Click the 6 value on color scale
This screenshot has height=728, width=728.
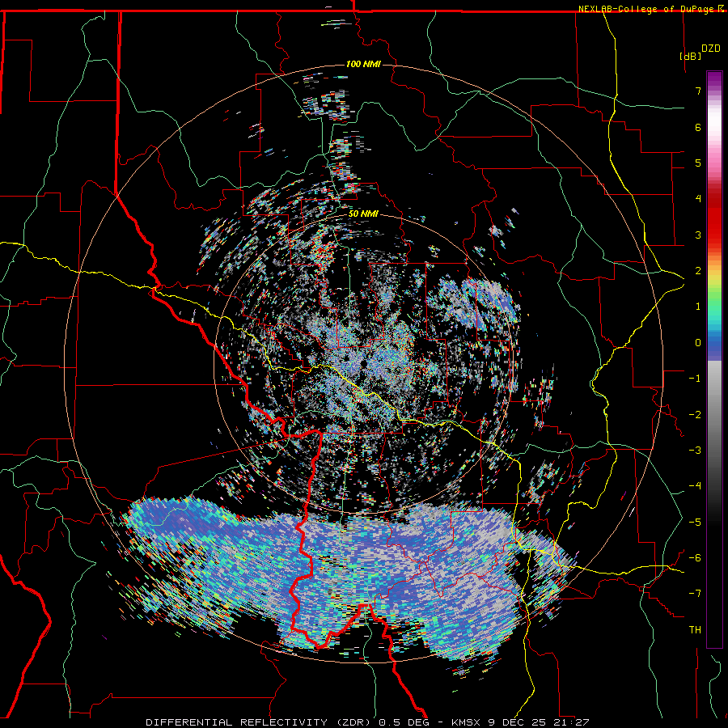[698, 127]
